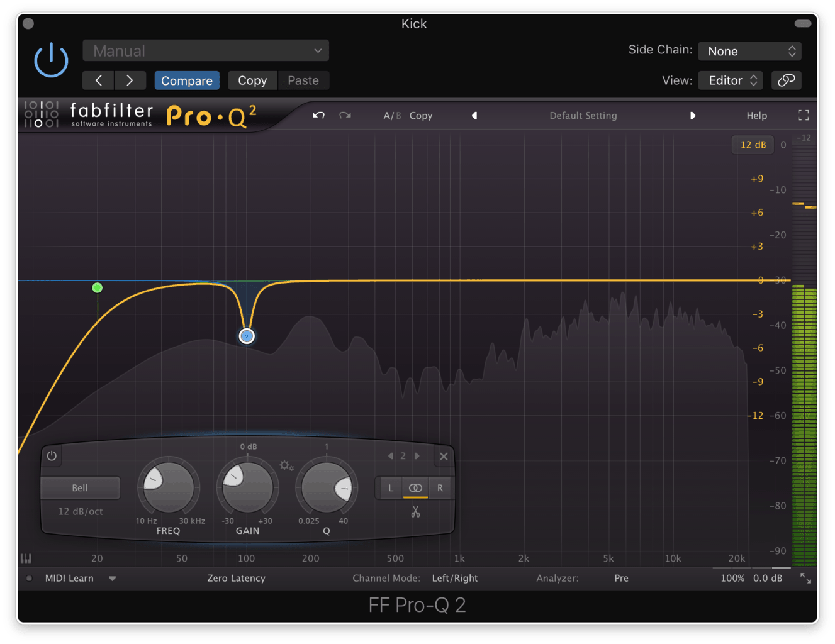
Task: Set band to Left channel only
Action: pos(391,488)
